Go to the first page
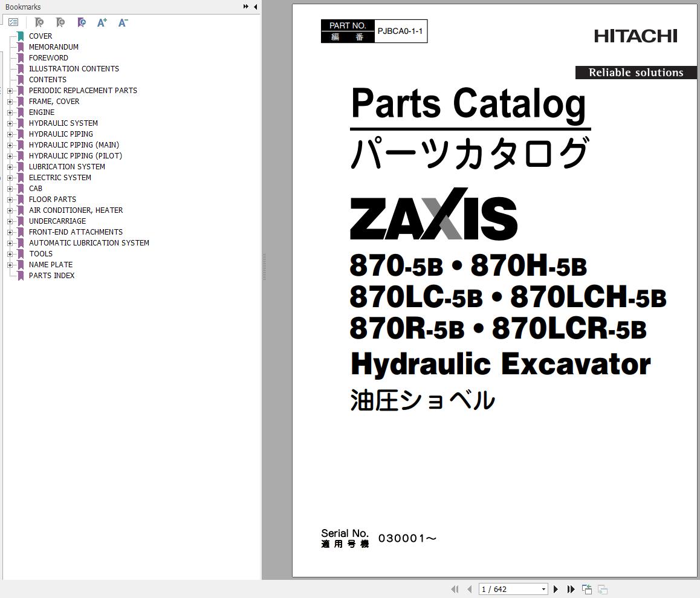The width and height of the screenshot is (700, 598). 455,589
